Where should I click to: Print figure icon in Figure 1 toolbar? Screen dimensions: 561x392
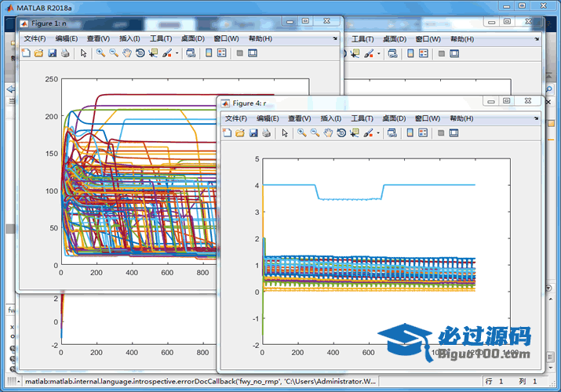coord(65,53)
